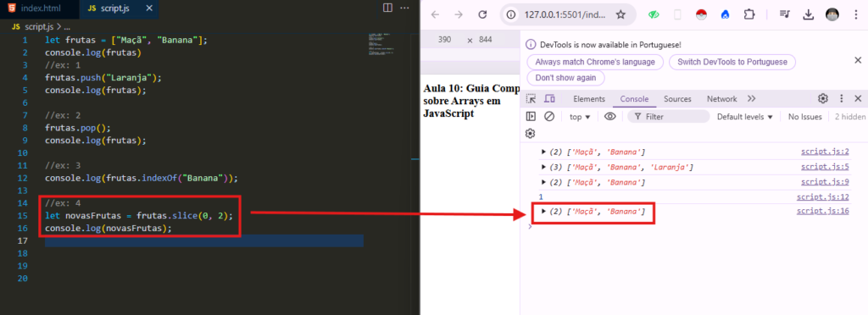Click the VS Code minimap preview
868x315 pixels.
[x=381, y=44]
